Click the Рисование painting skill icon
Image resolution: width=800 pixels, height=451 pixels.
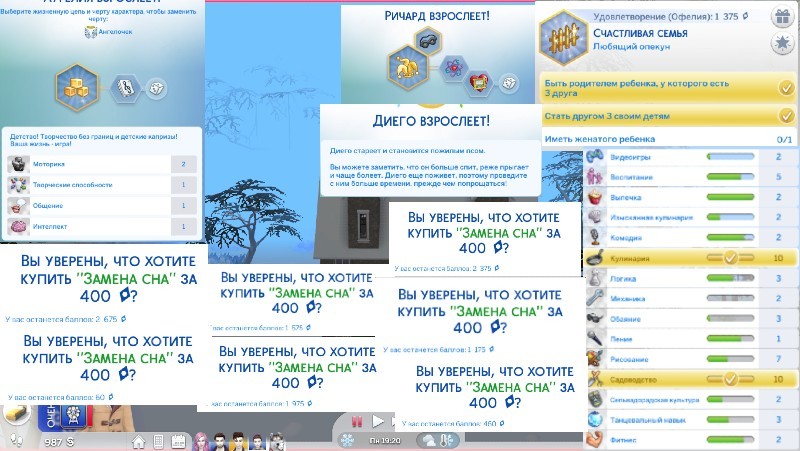tap(594, 359)
